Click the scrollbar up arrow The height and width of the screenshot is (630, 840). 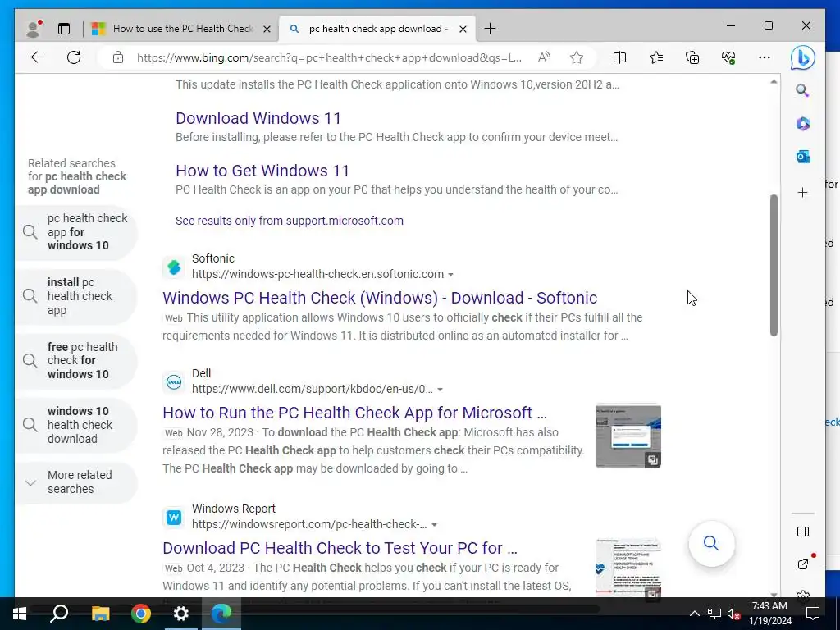point(774,82)
